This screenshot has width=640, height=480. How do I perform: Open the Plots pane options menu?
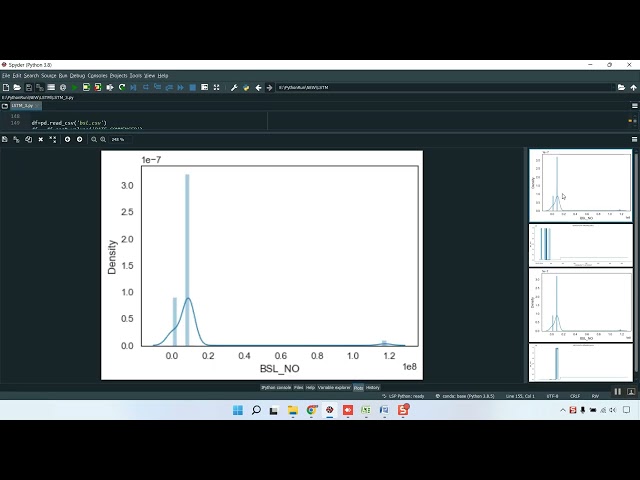tap(634, 139)
